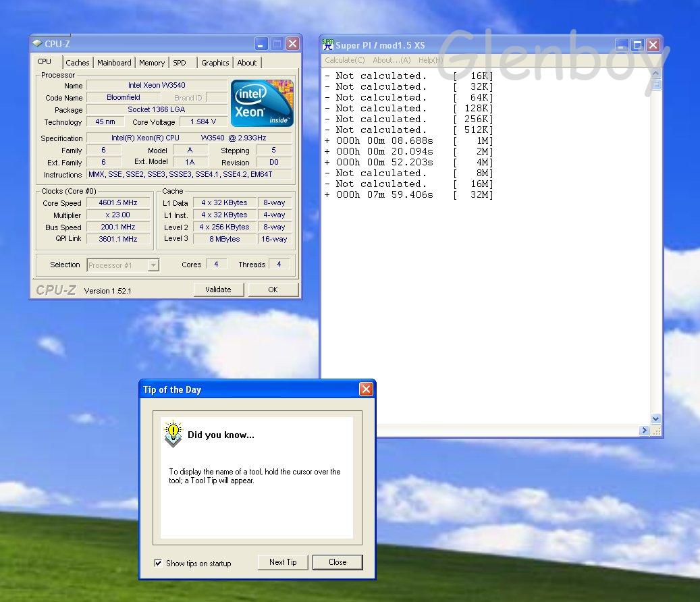700x602 pixels.
Task: Click the Super PI title bar icon
Action: [328, 45]
